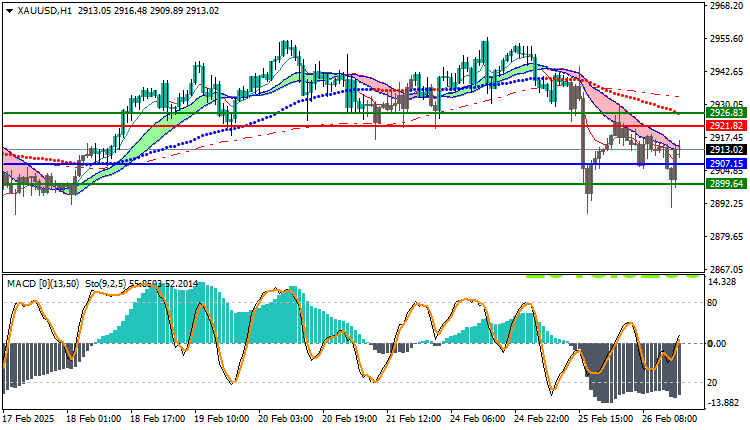
Task: Click the 18 Feb 01:00 time label
Action: point(93,419)
